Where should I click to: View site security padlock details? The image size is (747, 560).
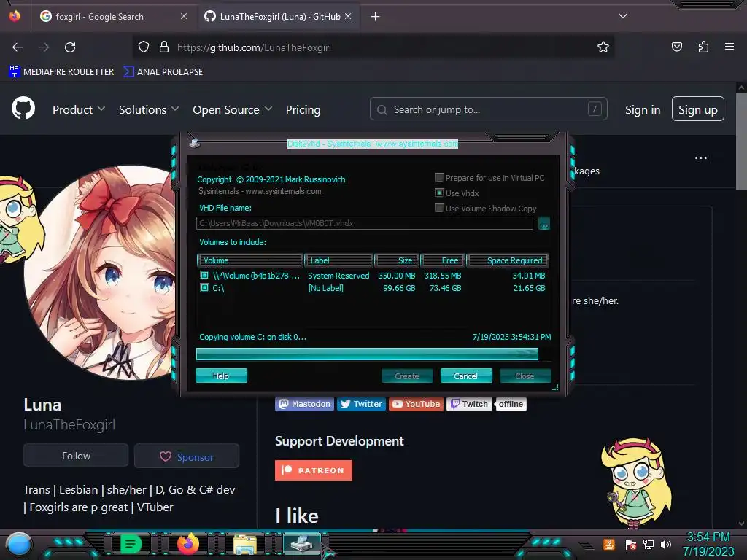164,47
